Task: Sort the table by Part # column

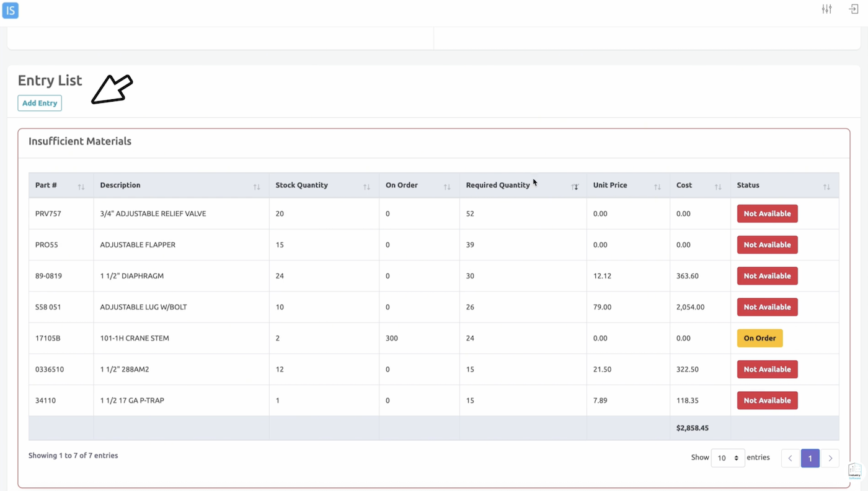Action: [x=81, y=186]
